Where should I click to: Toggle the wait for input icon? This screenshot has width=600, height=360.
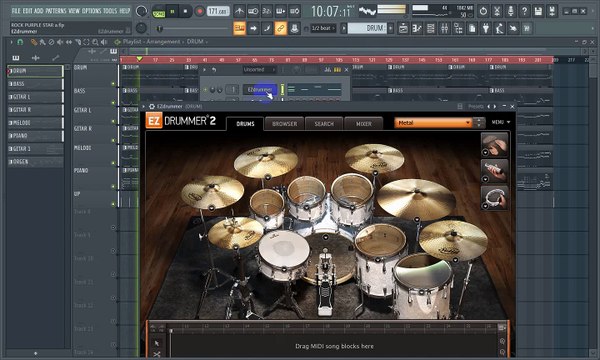(x=253, y=11)
